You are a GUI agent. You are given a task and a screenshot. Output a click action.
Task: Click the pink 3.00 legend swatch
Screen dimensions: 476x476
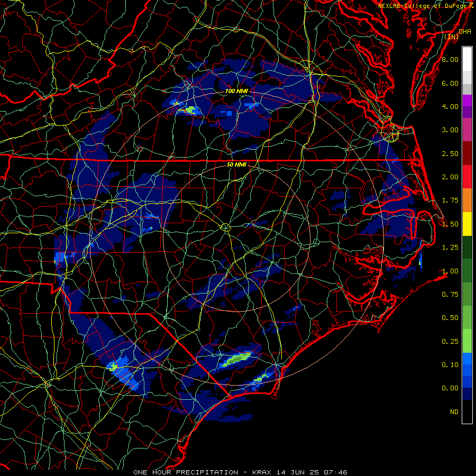click(467, 130)
